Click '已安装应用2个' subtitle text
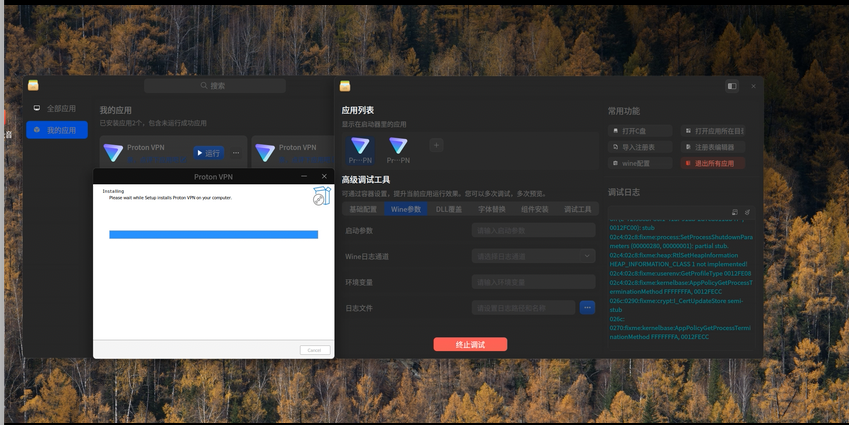The height and width of the screenshot is (425, 849). click(153, 123)
